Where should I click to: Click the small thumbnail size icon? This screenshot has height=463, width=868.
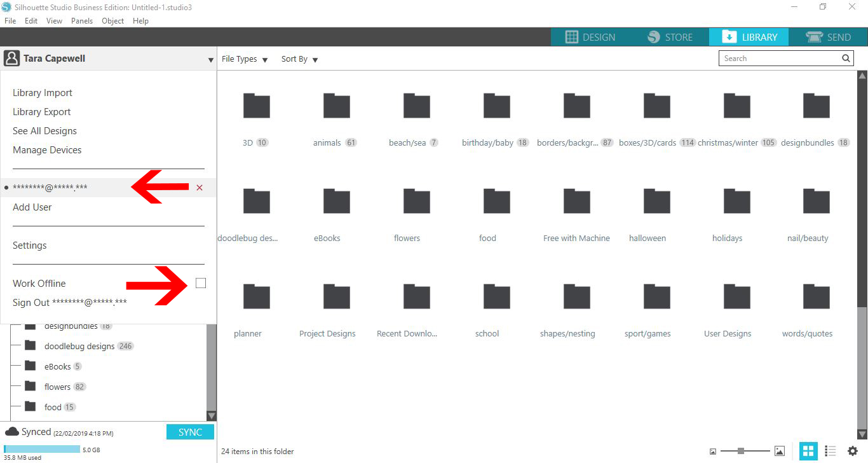pyautogui.click(x=713, y=452)
